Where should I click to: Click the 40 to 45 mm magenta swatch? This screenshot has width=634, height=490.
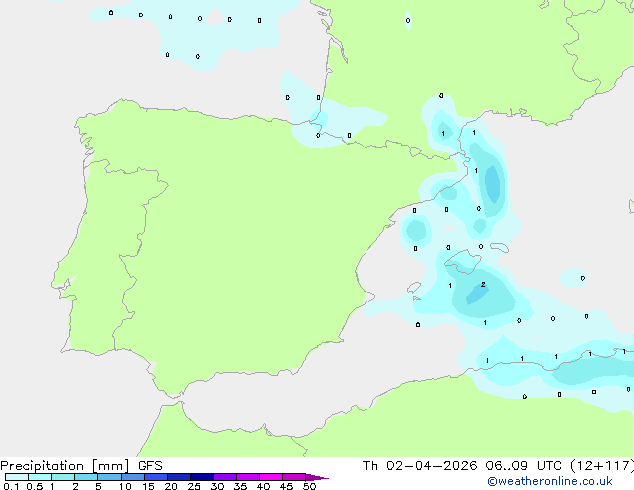pos(271,477)
